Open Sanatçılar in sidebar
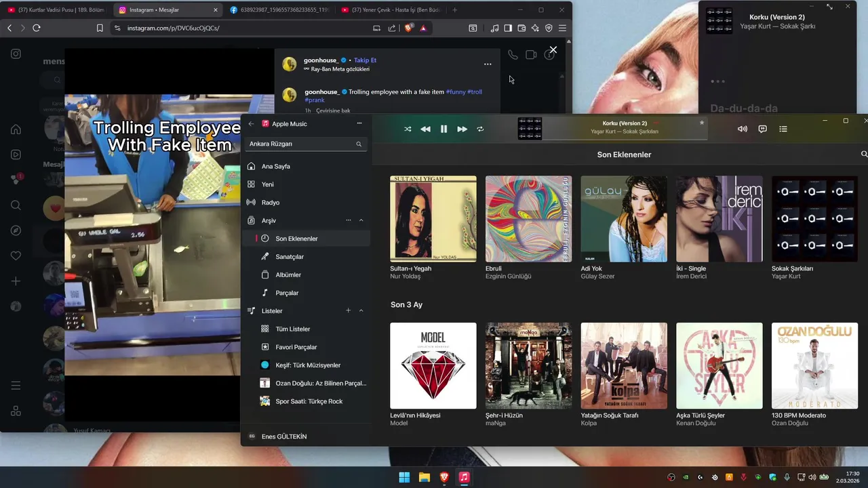 click(306, 257)
